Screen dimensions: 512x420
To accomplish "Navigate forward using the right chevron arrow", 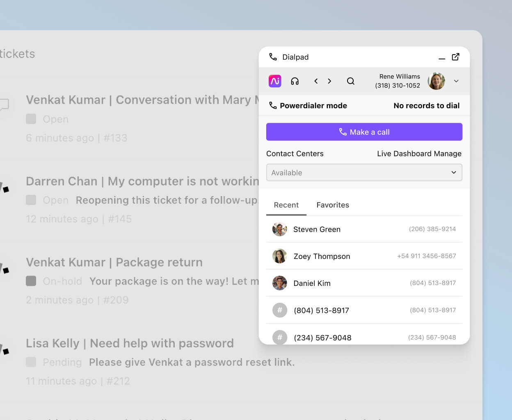I will click(x=329, y=81).
